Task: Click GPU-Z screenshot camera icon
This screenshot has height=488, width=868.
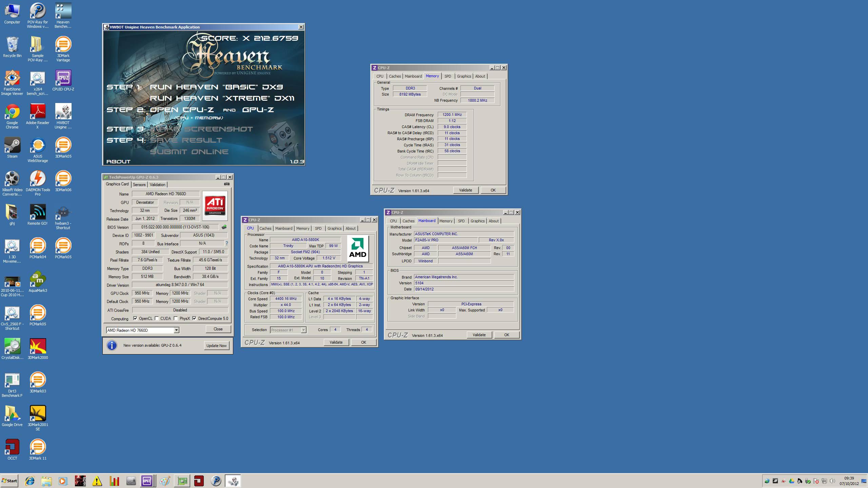Action: coord(227,184)
